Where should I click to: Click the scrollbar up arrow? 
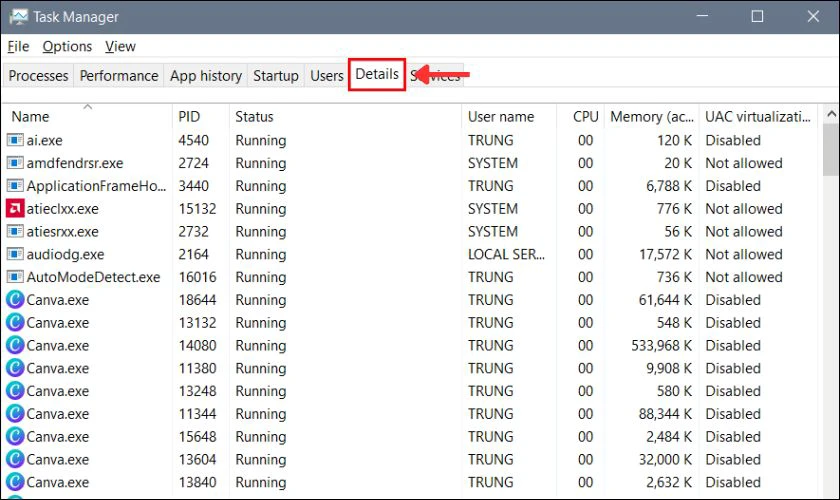point(831,114)
